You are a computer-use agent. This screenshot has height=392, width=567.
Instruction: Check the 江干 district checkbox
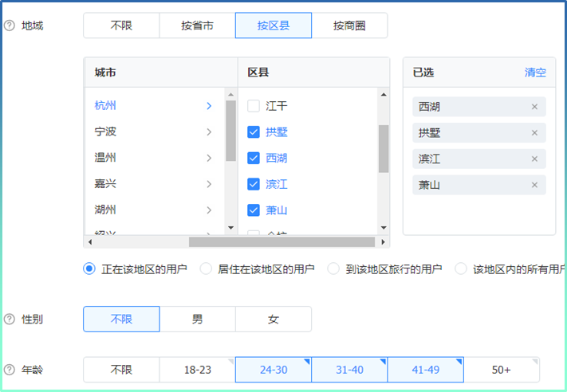(x=254, y=106)
